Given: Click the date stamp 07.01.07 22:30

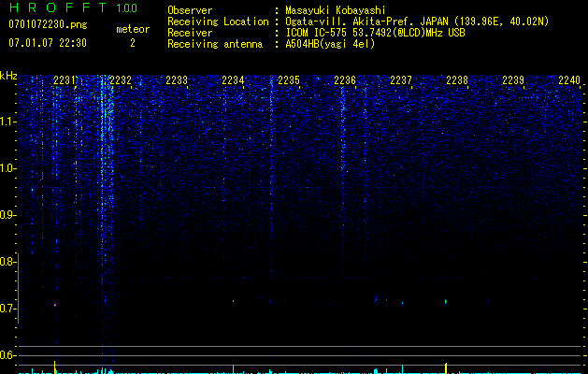Looking at the screenshot, I should point(48,43).
